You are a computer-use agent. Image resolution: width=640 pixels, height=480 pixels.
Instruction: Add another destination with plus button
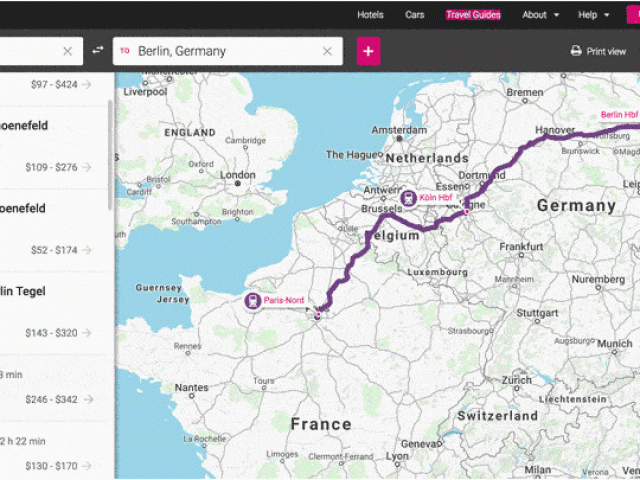(x=368, y=51)
